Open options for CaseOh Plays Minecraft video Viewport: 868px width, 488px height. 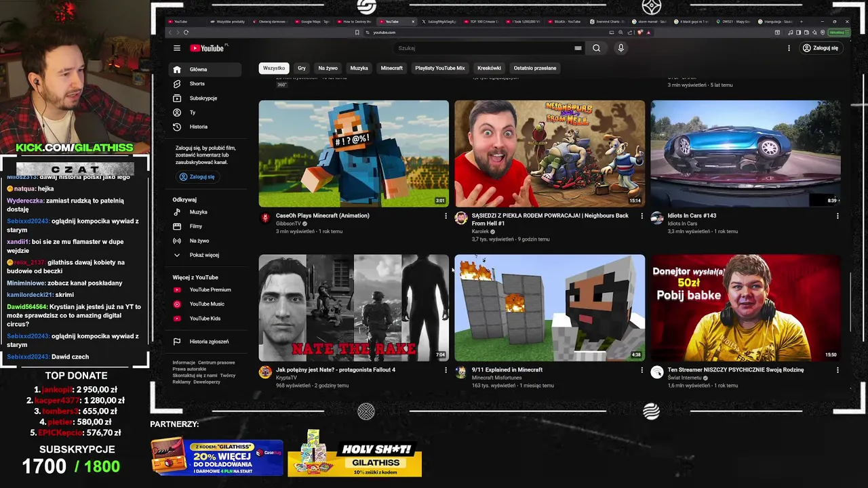tap(446, 216)
